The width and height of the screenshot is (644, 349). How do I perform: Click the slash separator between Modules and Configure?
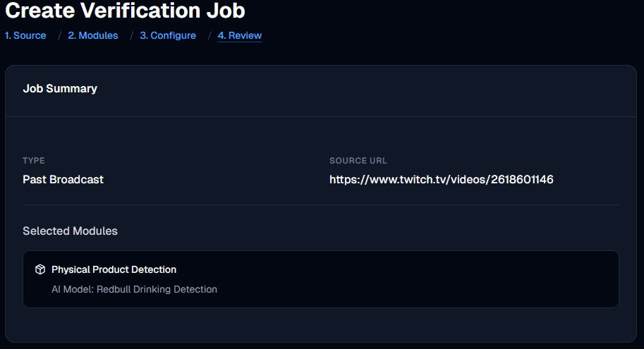coord(131,35)
